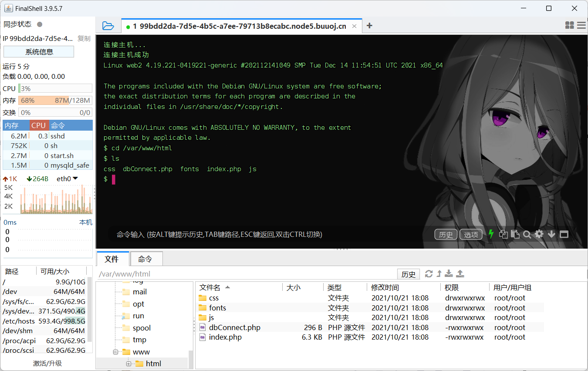The height and width of the screenshot is (371, 588).
Task: Select the mysqld_safe process row
Action: click(x=47, y=165)
